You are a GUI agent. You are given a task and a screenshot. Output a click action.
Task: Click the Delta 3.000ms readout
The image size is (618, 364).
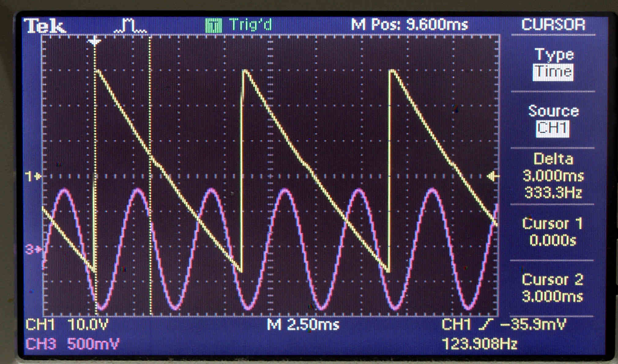tap(553, 176)
